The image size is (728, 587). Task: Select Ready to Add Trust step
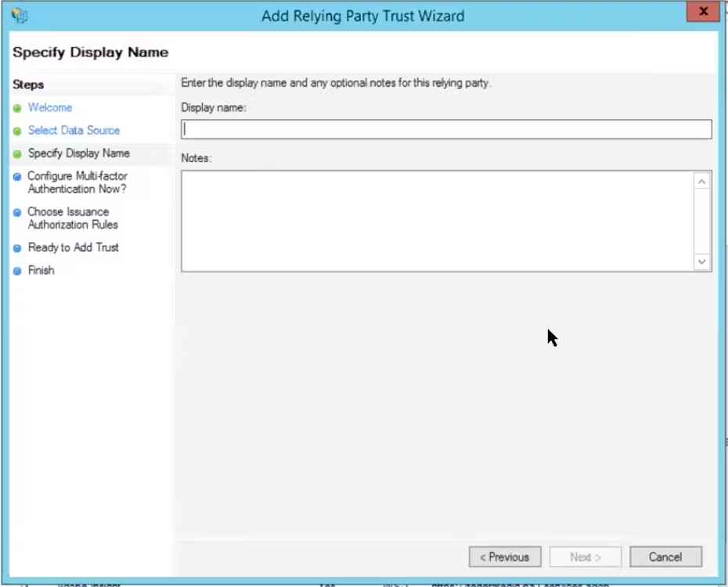[74, 247]
